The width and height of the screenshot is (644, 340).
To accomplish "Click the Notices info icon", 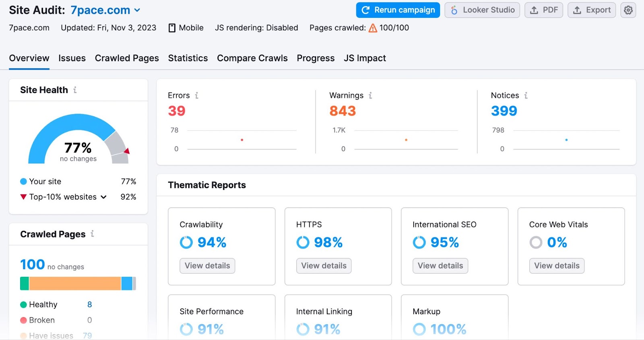I will coord(526,95).
